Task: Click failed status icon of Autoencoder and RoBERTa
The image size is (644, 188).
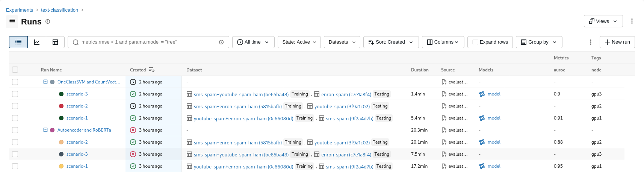Action: 133,130
